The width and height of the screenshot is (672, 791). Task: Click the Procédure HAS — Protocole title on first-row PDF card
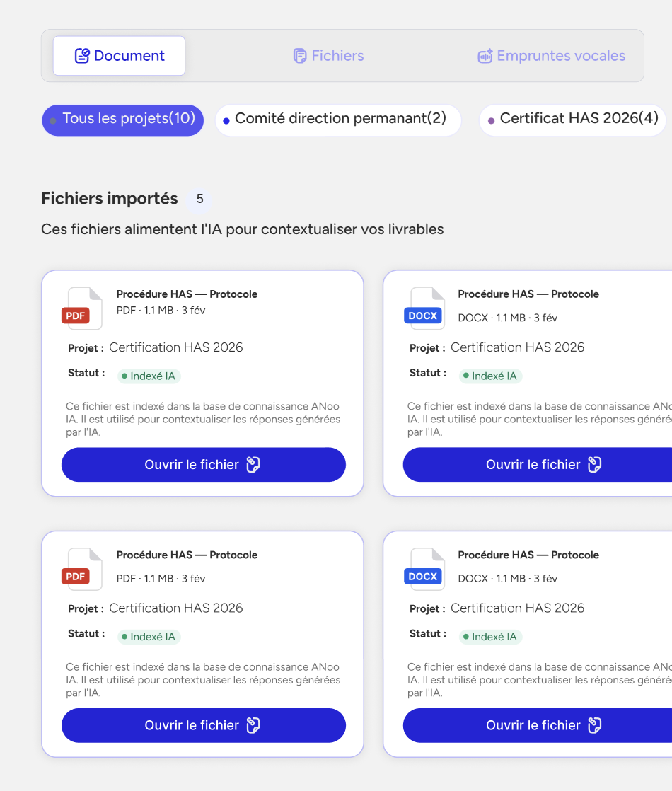187,294
